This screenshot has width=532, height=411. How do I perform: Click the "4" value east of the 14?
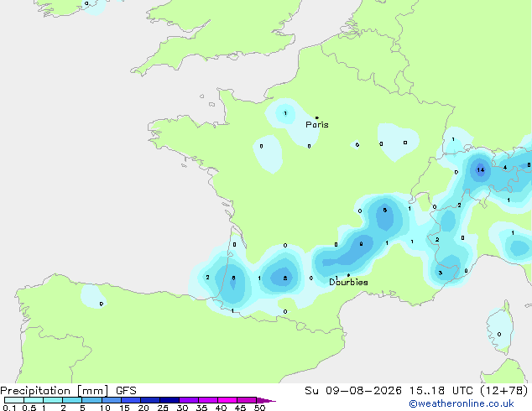(505, 168)
